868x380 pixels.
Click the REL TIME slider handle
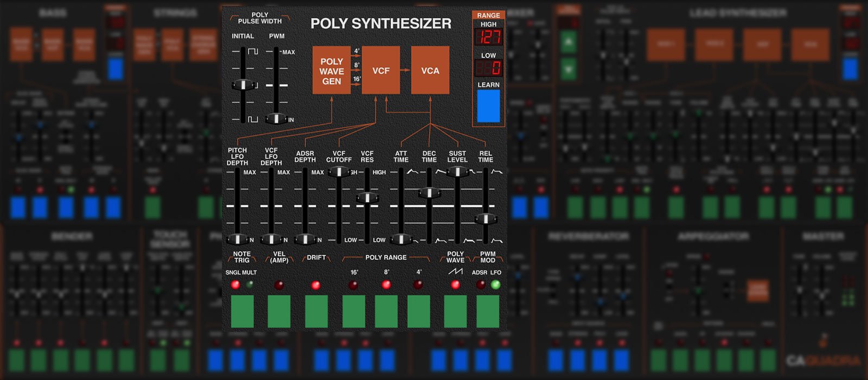pos(486,219)
